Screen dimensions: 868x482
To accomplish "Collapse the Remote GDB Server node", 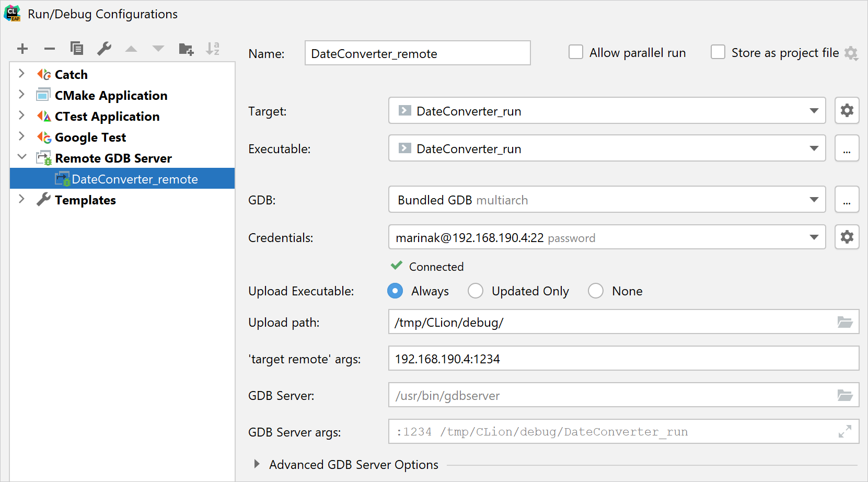I will click(21, 156).
